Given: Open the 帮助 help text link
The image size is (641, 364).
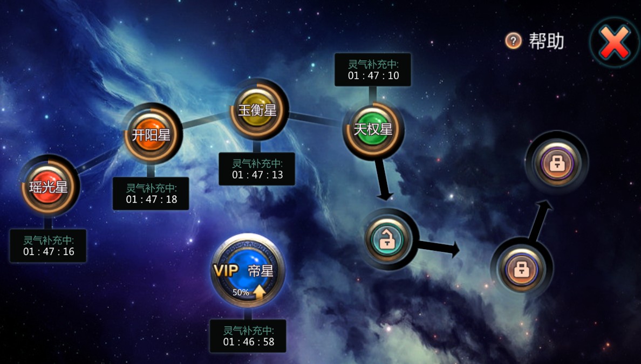Looking at the screenshot, I should 546,41.
